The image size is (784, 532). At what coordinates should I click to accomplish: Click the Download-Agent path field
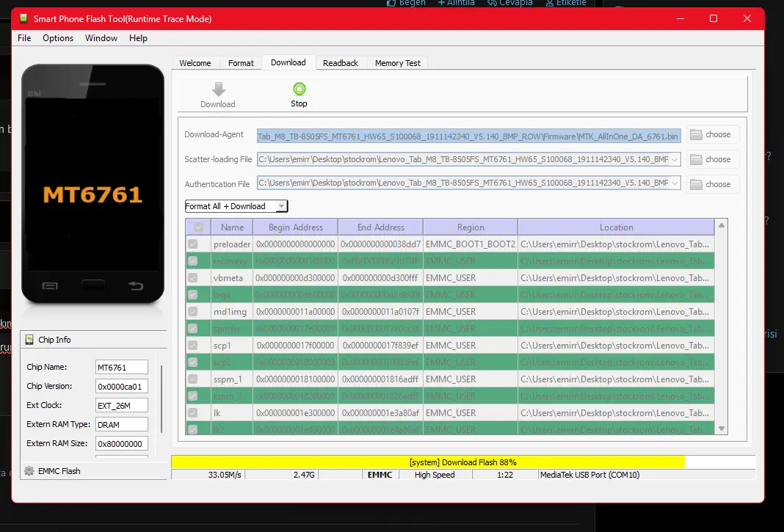coord(468,136)
